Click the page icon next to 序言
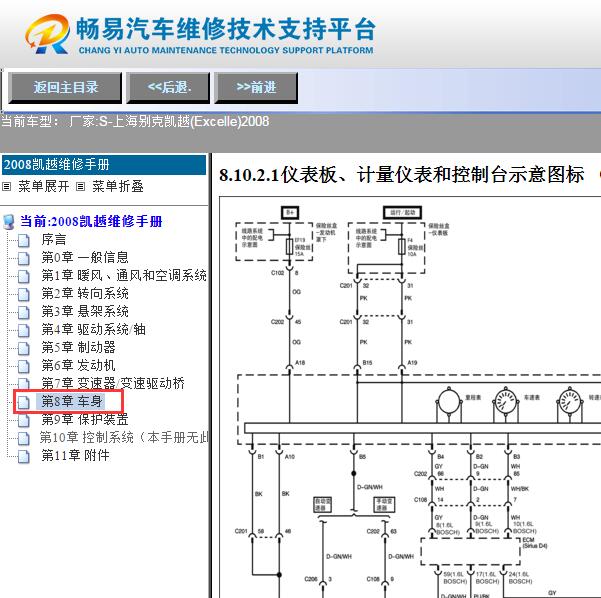This screenshot has width=601, height=598. click(24, 240)
